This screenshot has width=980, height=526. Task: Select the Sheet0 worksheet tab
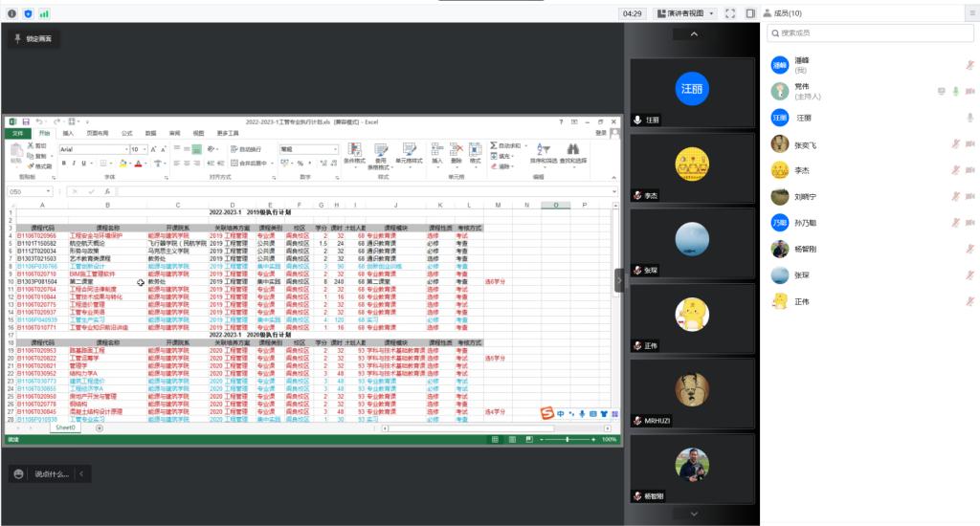(x=65, y=427)
